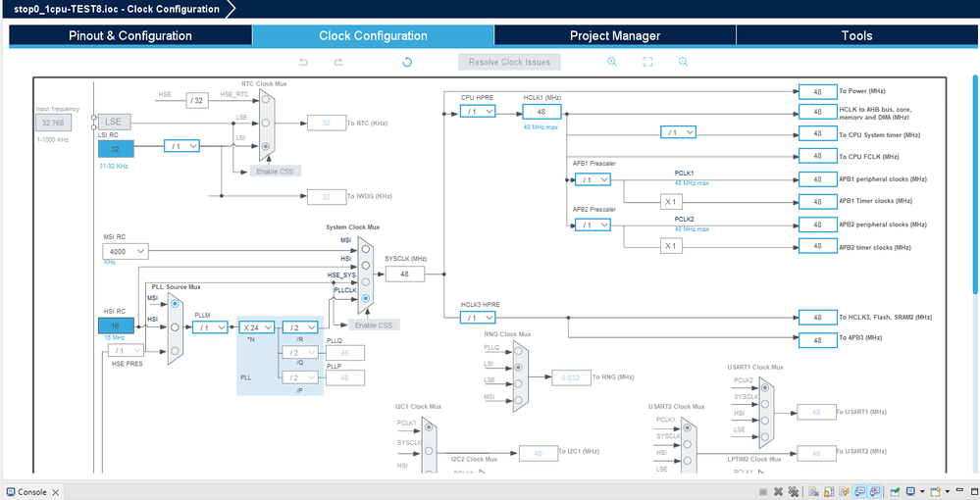
Task: Open the Display Selected Console dropdown arrow
Action: [922, 492]
